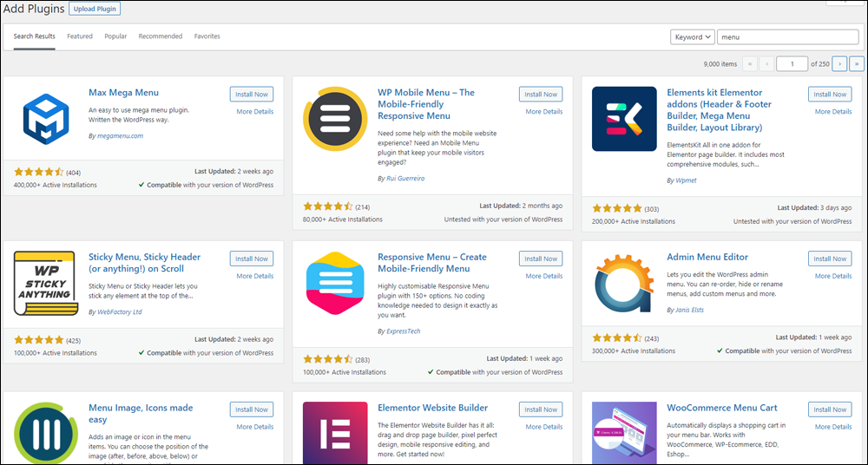Viewport: 868px width, 465px height.
Task: Select the 400,000+ Active Installations text
Action: coord(56,185)
